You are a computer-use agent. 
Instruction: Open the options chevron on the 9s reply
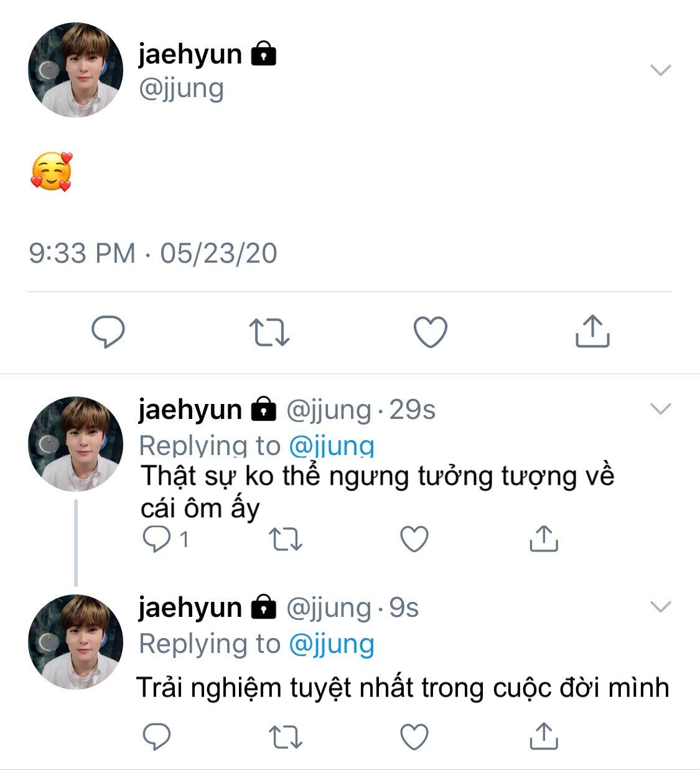(x=661, y=606)
